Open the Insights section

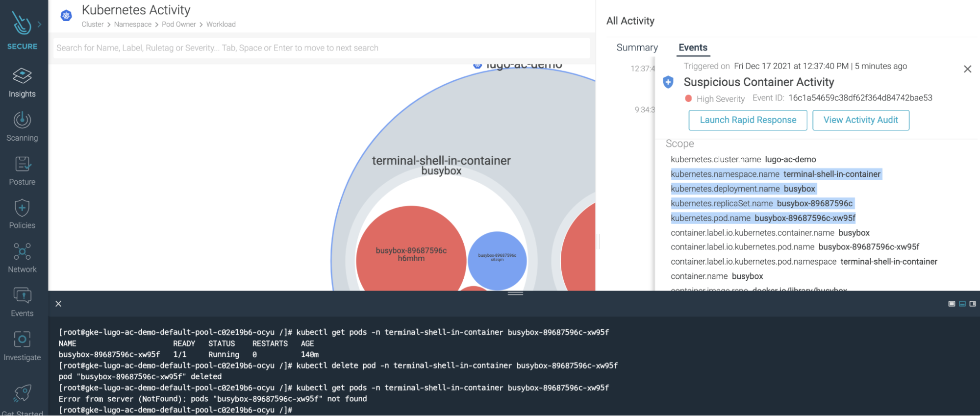[22, 83]
